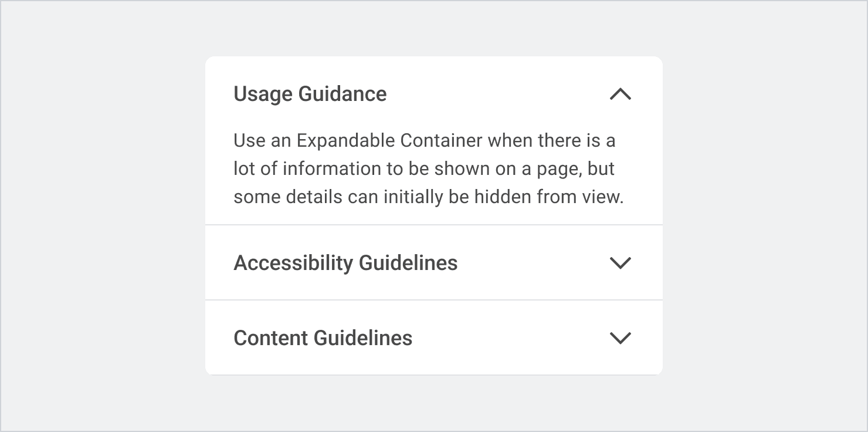
Task: Select the "Content Guidelines" heading label
Action: point(323,338)
